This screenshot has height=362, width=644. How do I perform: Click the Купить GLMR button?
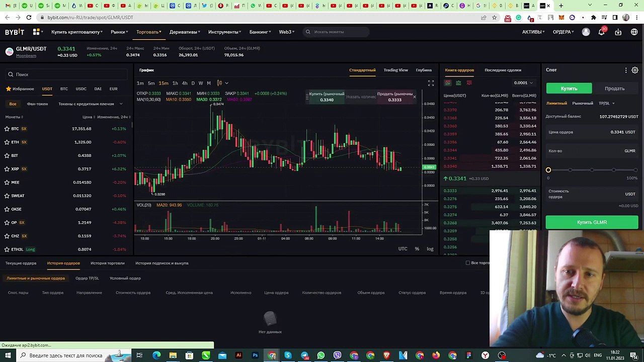click(x=592, y=222)
